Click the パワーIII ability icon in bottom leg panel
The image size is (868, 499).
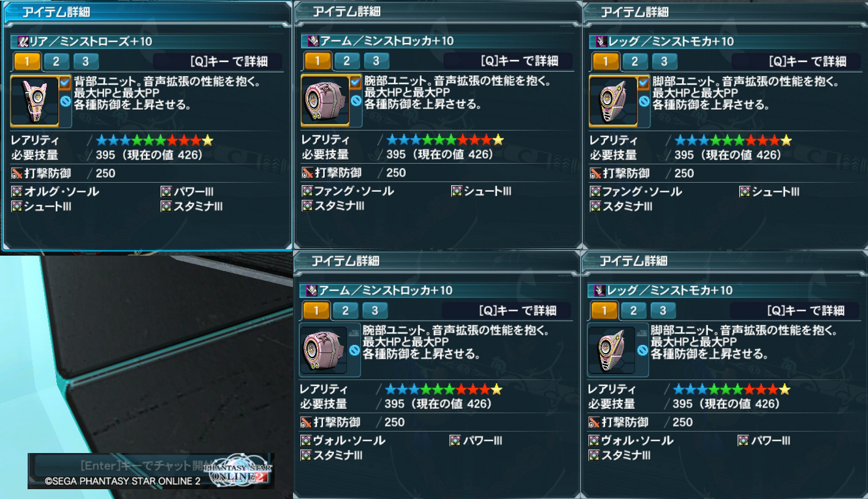(x=742, y=440)
